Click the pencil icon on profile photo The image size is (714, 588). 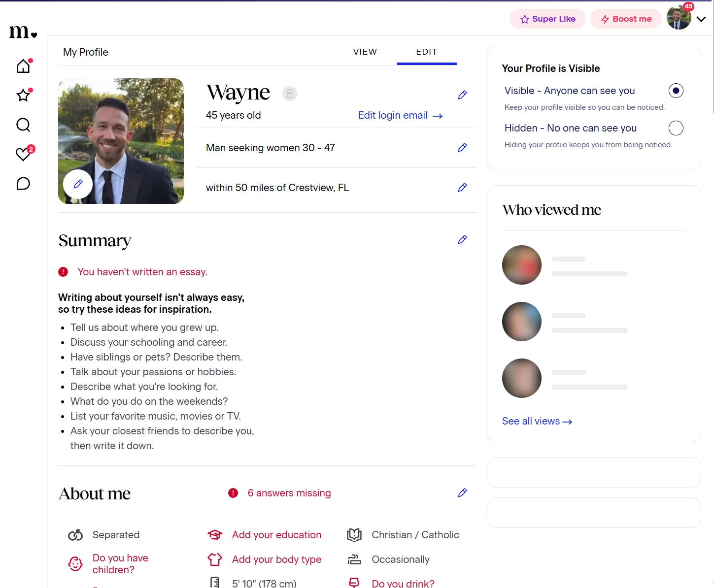(78, 184)
